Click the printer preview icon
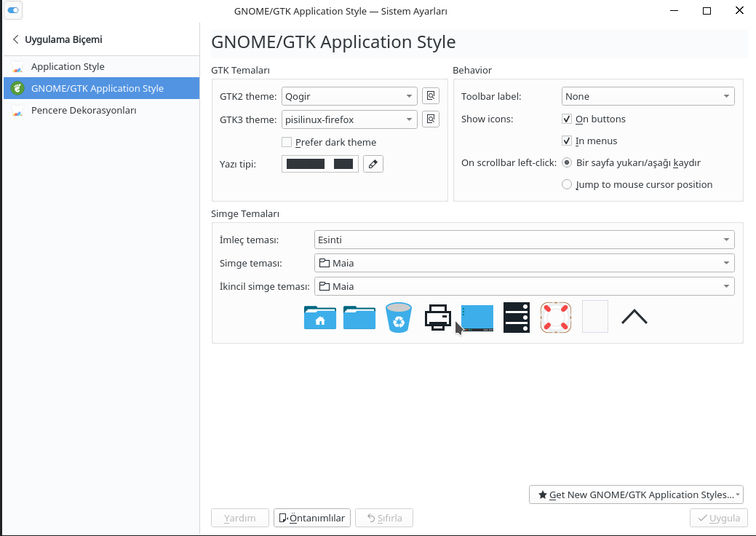756x536 pixels. (x=437, y=318)
